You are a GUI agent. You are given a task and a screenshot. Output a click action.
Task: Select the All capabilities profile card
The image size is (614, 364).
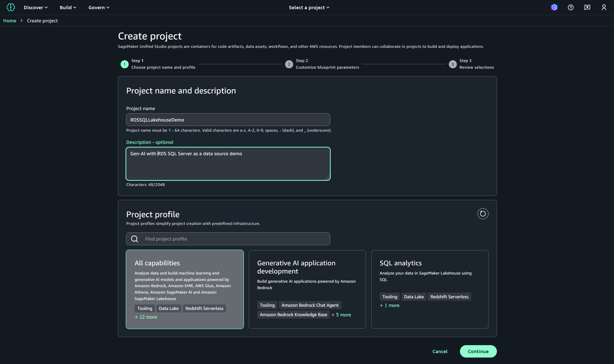pyautogui.click(x=185, y=289)
